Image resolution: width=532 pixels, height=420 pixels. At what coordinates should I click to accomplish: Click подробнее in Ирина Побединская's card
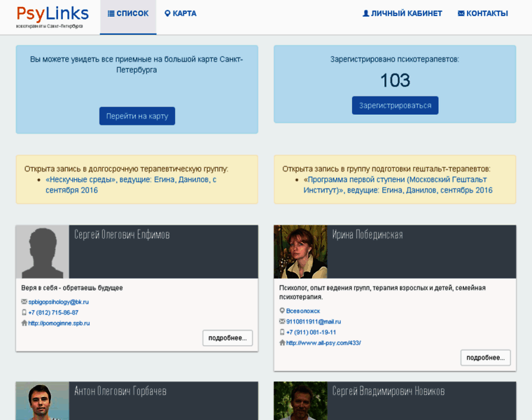tap(485, 358)
